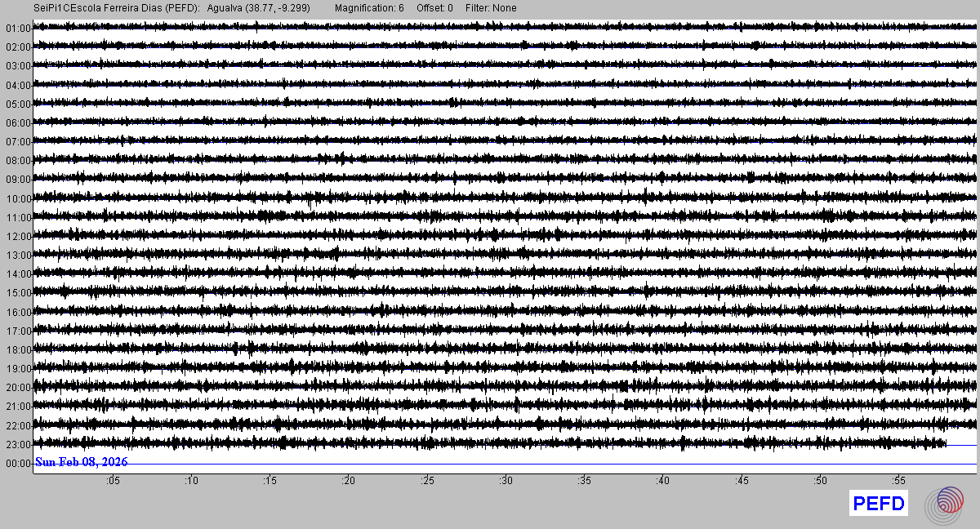
Task: Select the 06:00 hour row label
Action: pos(17,123)
